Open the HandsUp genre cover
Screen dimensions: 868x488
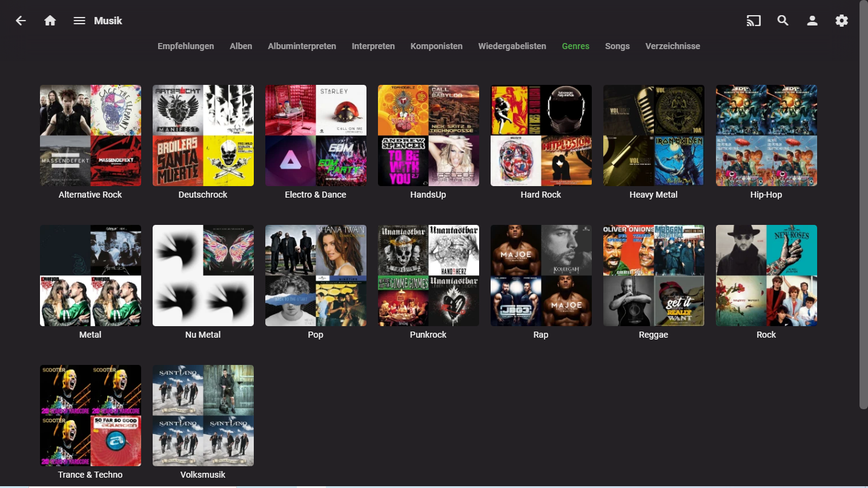(428, 135)
